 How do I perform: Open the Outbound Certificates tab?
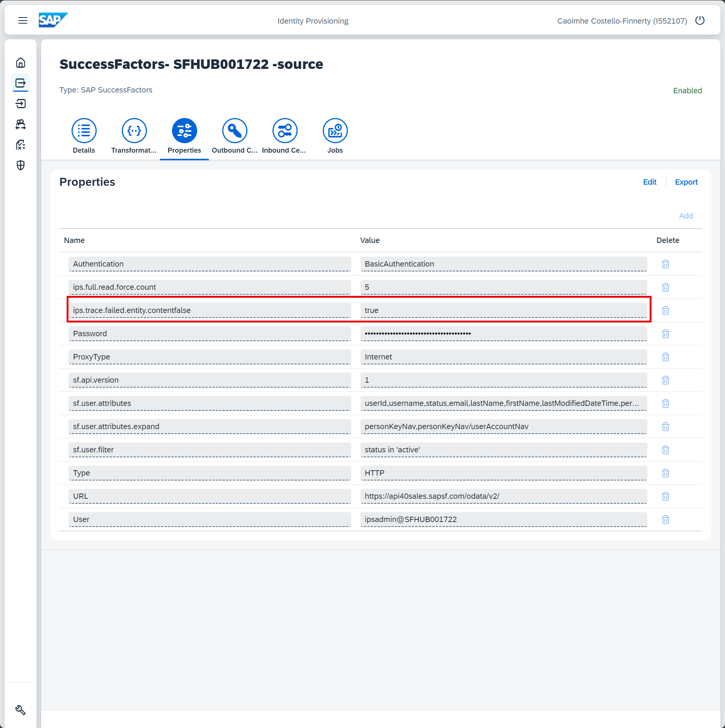pyautogui.click(x=234, y=137)
